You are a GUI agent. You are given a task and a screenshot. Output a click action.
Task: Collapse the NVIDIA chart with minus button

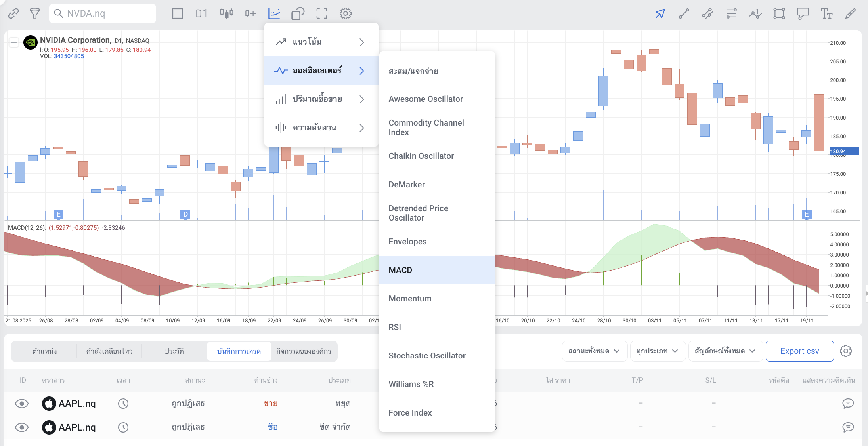(x=14, y=42)
